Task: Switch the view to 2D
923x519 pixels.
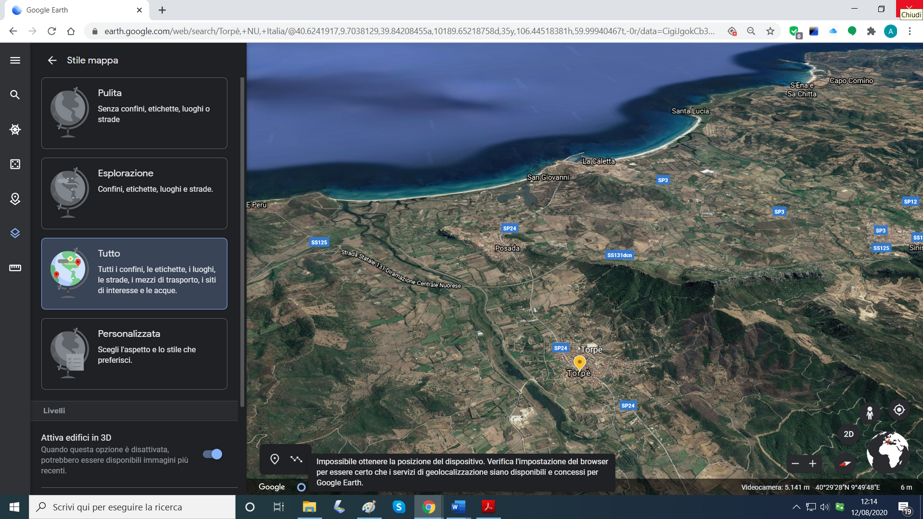Action: (x=848, y=434)
